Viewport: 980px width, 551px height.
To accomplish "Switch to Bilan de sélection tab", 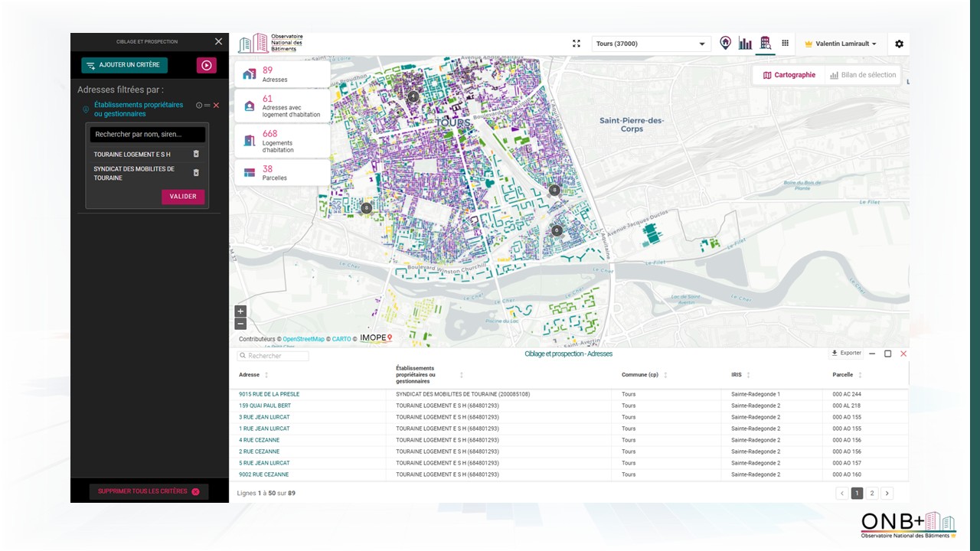I will pyautogui.click(x=862, y=75).
